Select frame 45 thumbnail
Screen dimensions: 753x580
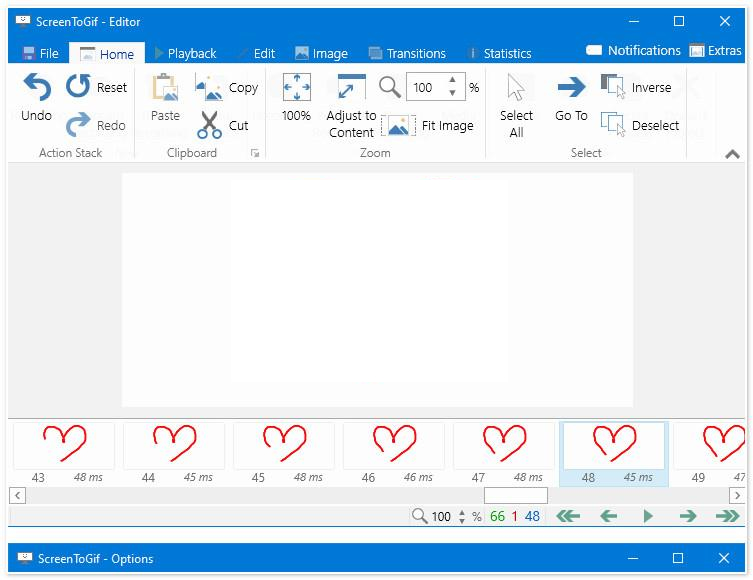tap(284, 454)
